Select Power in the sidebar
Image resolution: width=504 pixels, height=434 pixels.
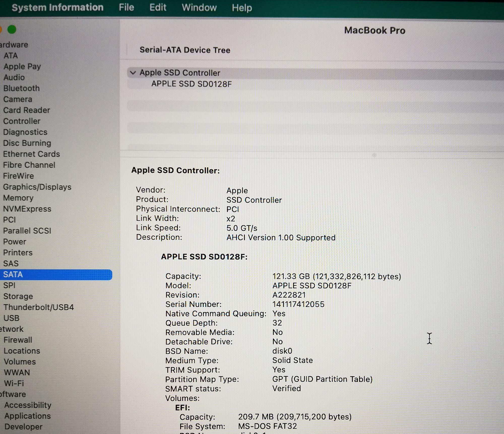(x=15, y=242)
